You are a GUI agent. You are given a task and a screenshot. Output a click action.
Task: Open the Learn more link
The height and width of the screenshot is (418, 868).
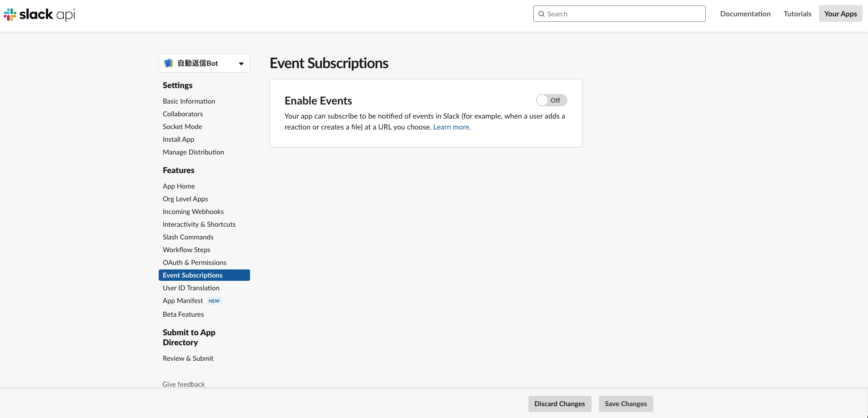[x=452, y=127]
